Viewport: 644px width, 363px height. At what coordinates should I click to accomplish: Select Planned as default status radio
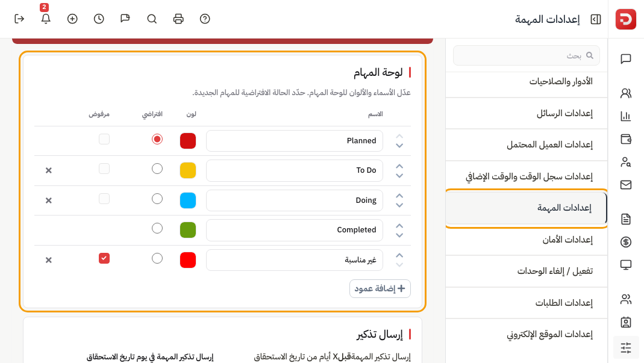[x=157, y=139]
